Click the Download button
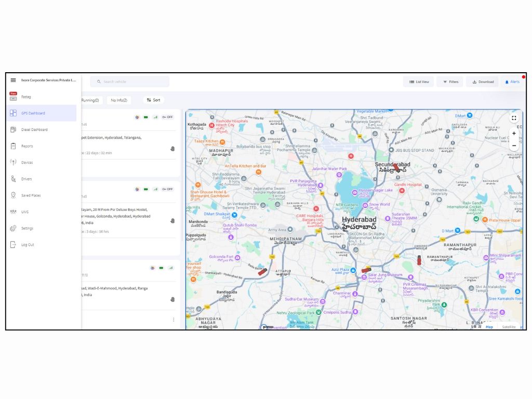532x399 pixels. [483, 82]
